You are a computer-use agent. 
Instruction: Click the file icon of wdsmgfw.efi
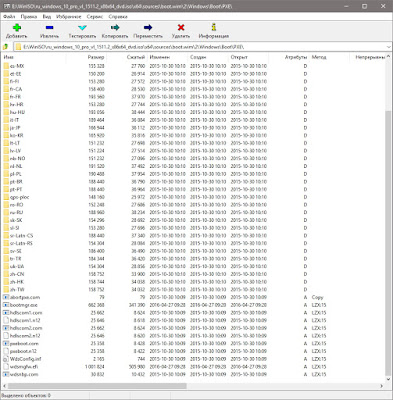[x=6, y=367]
